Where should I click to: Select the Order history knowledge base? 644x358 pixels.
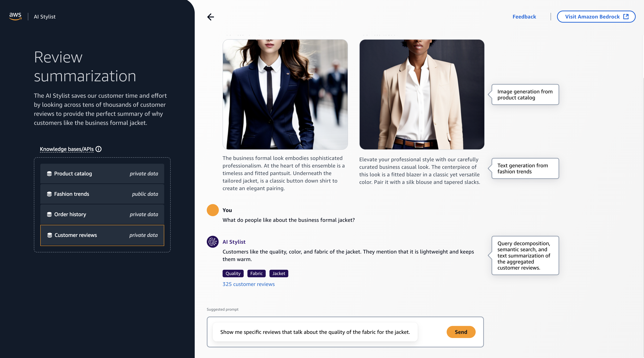click(102, 214)
